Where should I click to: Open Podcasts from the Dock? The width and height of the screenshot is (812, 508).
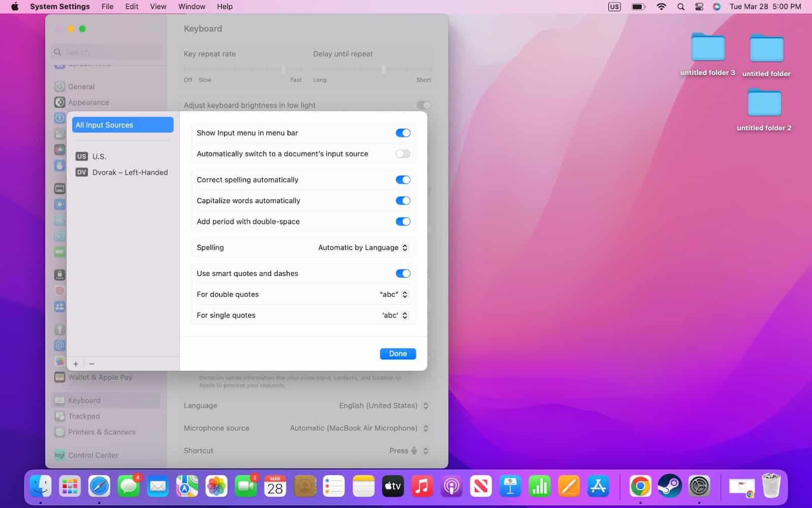pyautogui.click(x=451, y=486)
